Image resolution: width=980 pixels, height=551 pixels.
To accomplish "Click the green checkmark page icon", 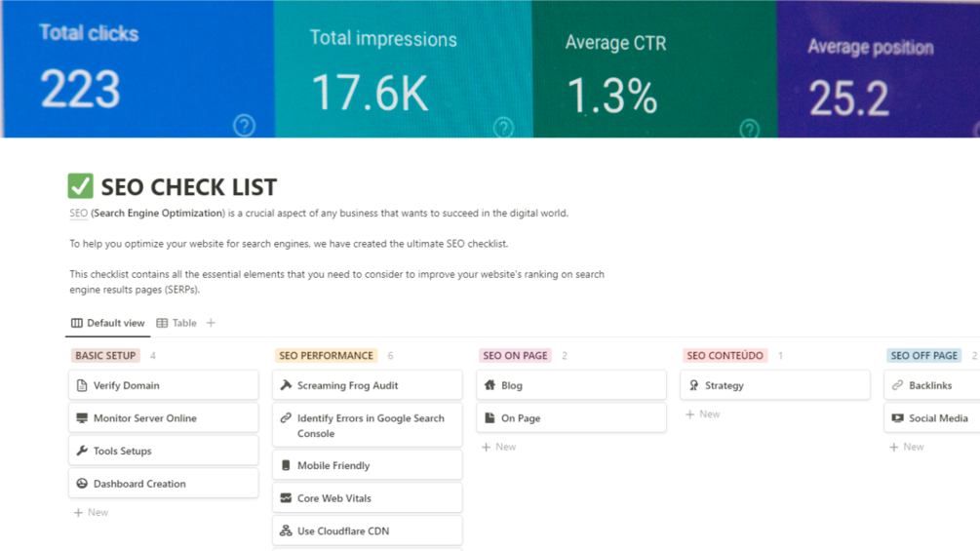I will pyautogui.click(x=81, y=185).
